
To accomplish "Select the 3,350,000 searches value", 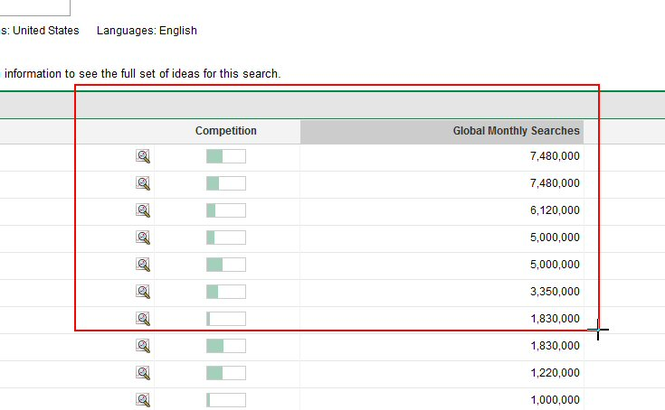I will coord(555,291).
